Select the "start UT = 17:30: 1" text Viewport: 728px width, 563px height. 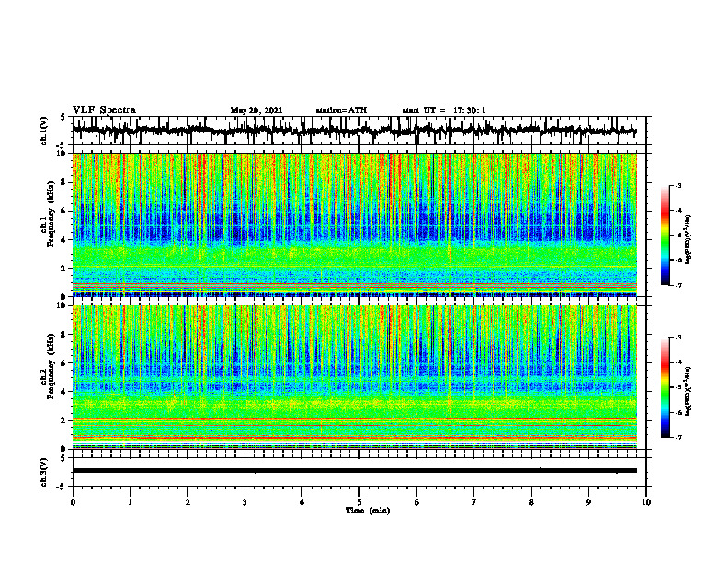(x=444, y=110)
